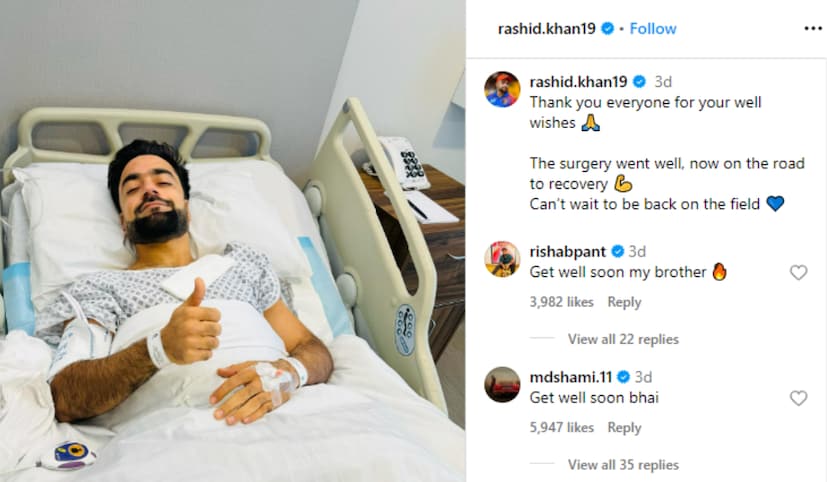The image size is (827, 482).
Task: Click Follow next to rashid.khan19
Action: pyautogui.click(x=653, y=28)
